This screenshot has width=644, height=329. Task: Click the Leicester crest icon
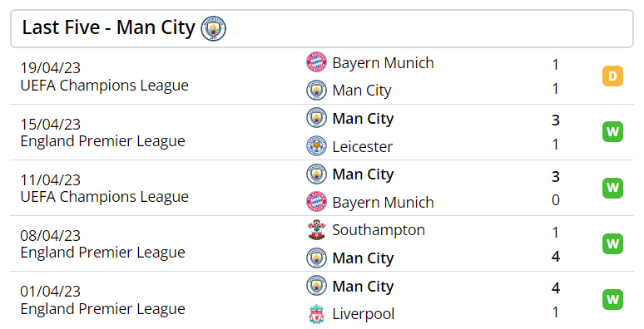[317, 146]
